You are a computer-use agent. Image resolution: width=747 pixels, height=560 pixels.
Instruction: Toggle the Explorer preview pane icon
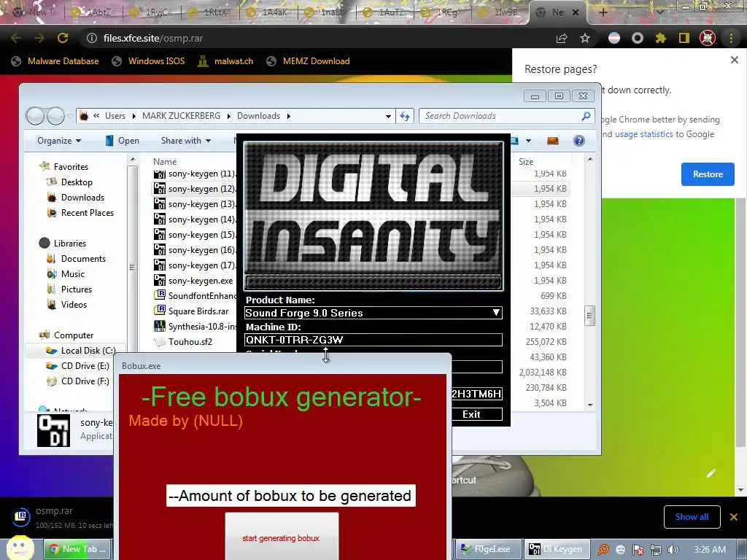point(553,141)
